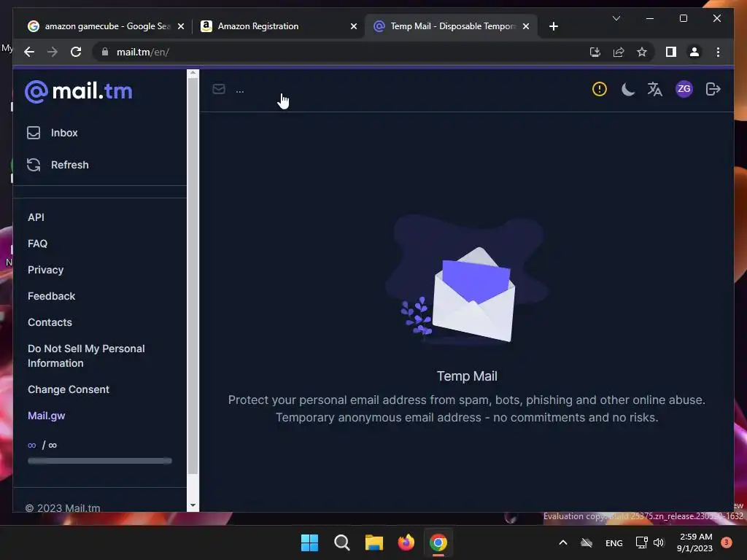Open the API link in sidebar
The height and width of the screenshot is (560, 747).
[36, 217]
